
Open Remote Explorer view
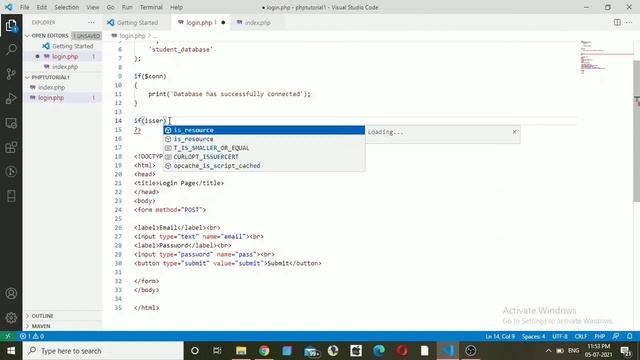(x=11, y=123)
